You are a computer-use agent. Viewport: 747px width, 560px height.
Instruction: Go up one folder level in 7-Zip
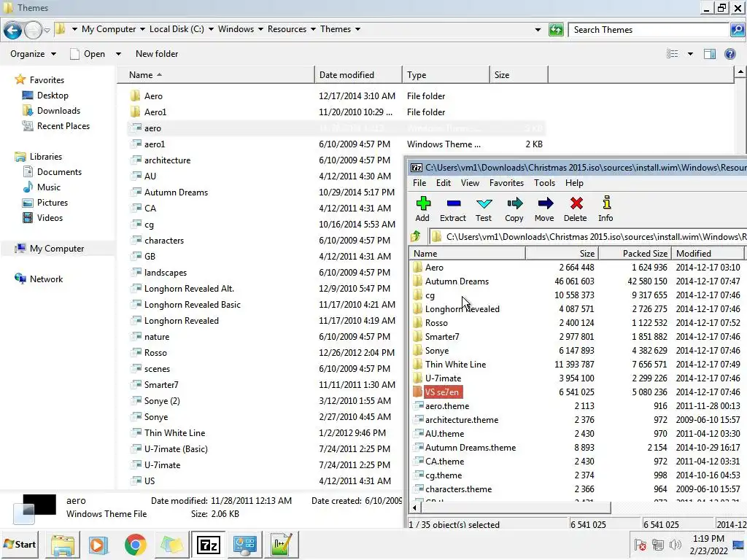click(415, 236)
